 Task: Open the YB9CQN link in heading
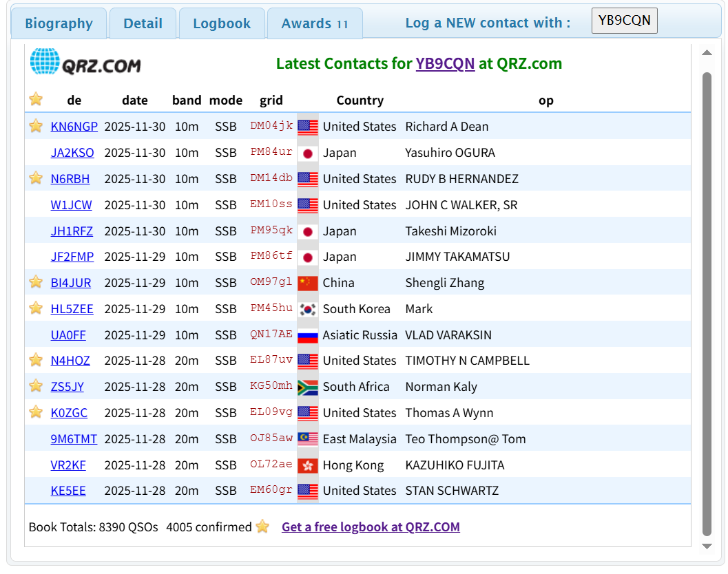point(445,63)
